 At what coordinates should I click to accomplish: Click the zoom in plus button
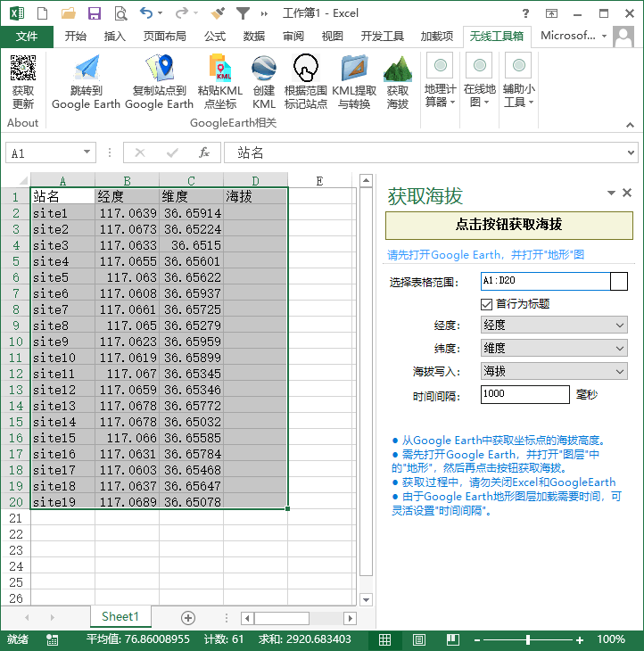(580, 639)
